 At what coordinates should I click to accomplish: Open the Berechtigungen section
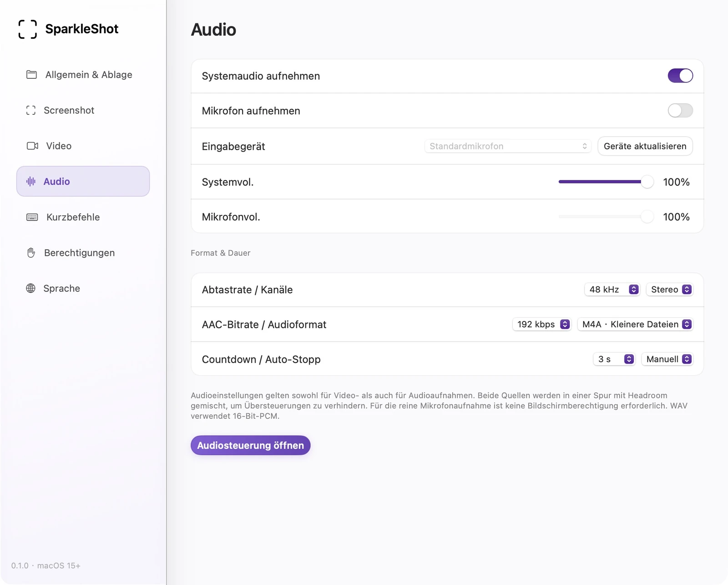[x=83, y=253]
